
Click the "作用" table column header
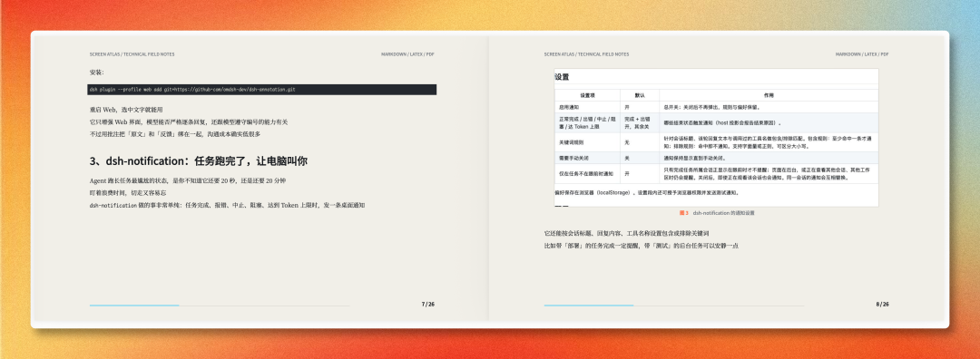[769, 95]
